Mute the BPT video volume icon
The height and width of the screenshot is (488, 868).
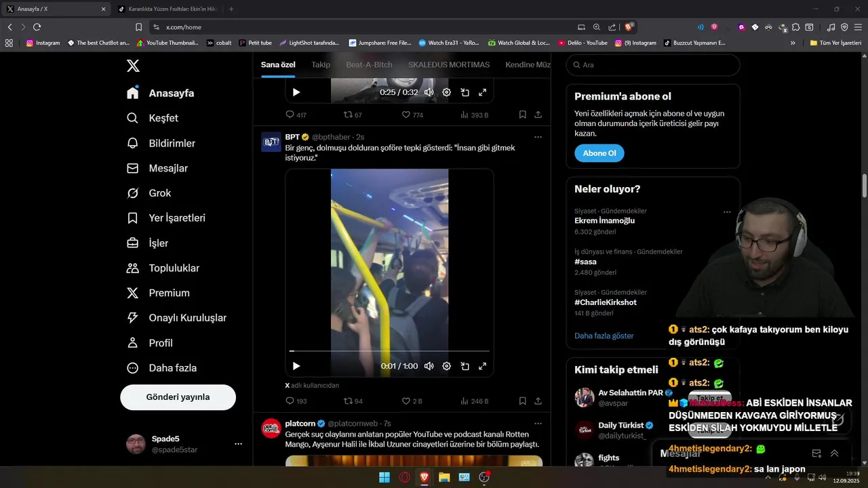click(x=429, y=366)
